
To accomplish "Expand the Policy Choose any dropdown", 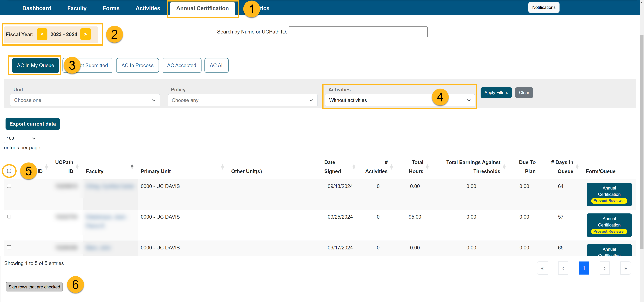I will [242, 100].
